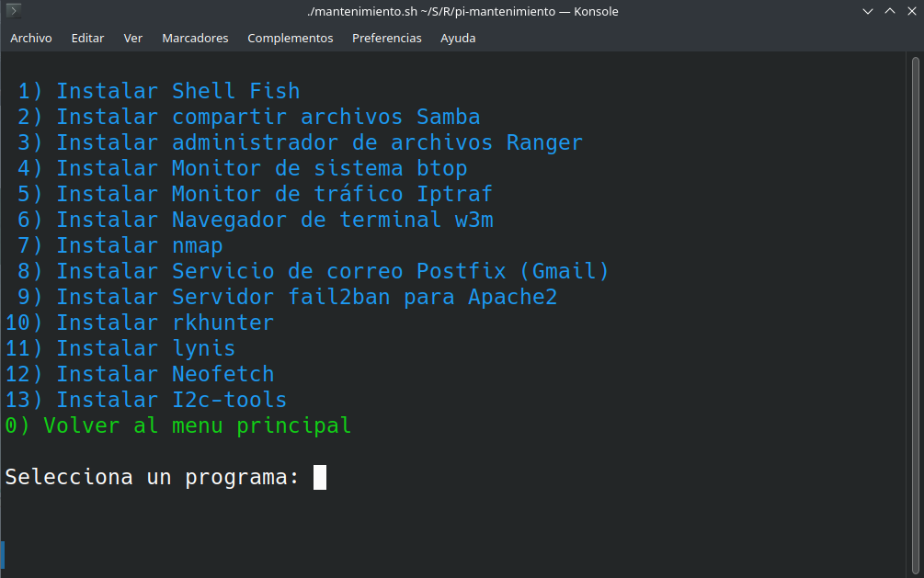Click the 'Instalar rkhunter' line
924x578 pixels.
(140, 323)
